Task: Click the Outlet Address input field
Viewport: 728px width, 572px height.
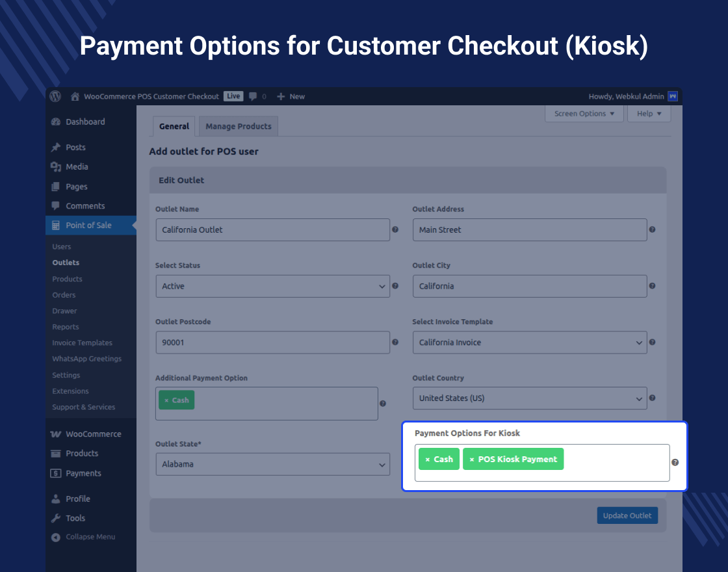Action: point(530,230)
